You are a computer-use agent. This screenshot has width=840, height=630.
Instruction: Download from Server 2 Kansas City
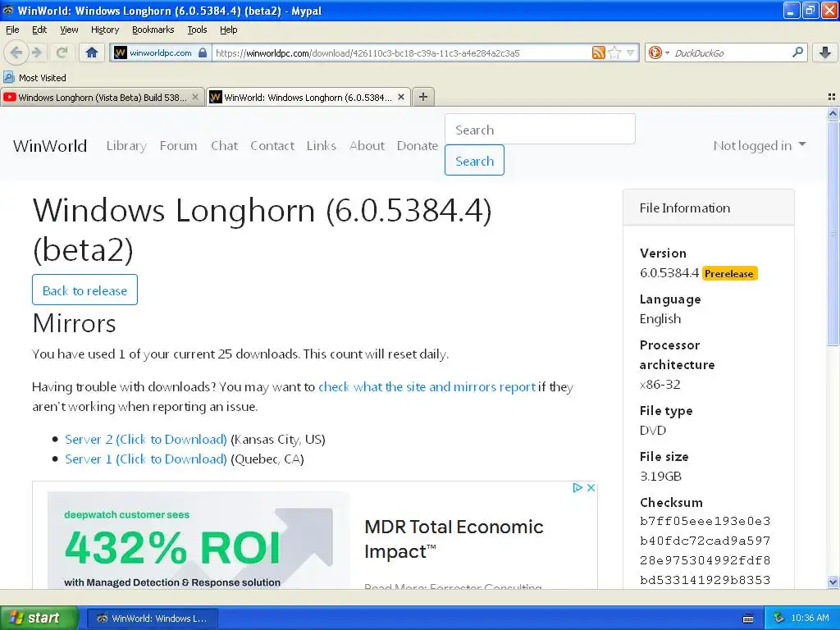[146, 440]
